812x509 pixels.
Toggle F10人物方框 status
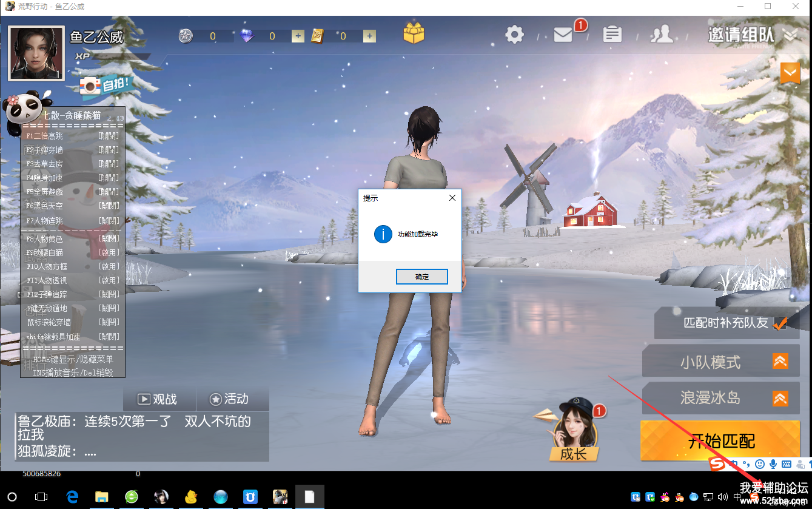[x=109, y=266]
